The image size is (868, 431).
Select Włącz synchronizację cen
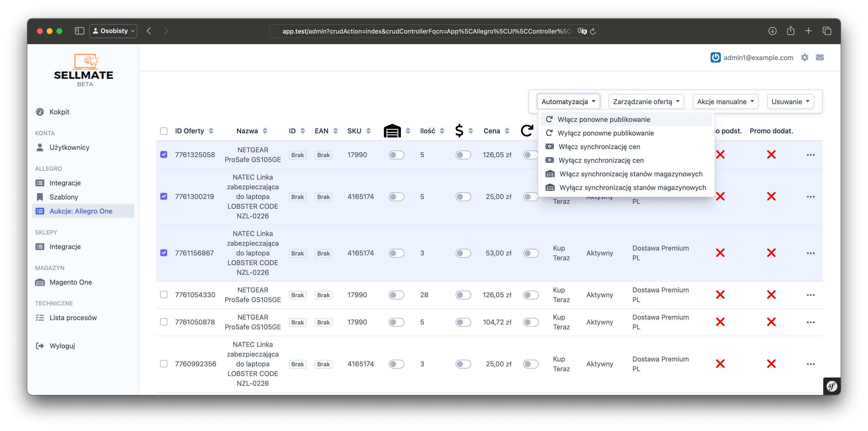click(626, 147)
